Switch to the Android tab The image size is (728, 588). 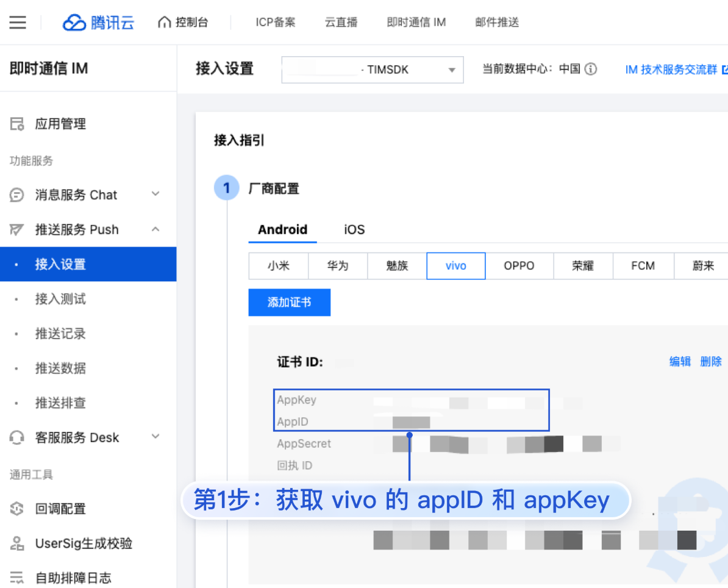tap(282, 229)
